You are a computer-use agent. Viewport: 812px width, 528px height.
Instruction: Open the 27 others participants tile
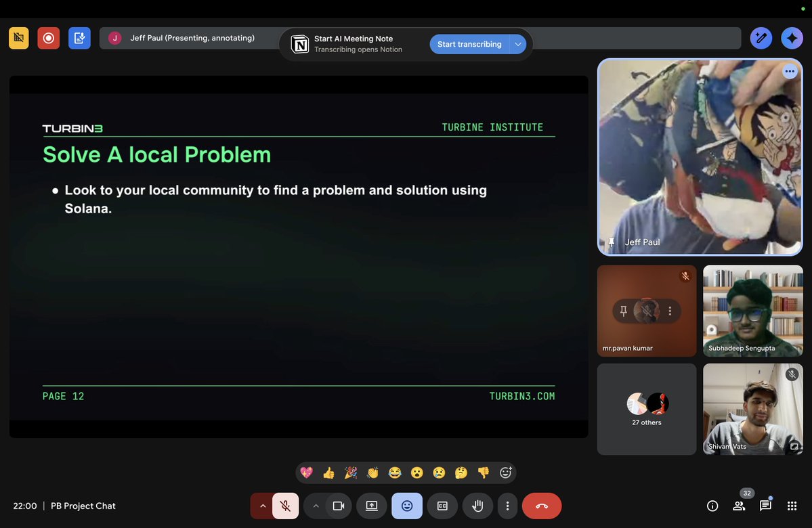[647, 409]
